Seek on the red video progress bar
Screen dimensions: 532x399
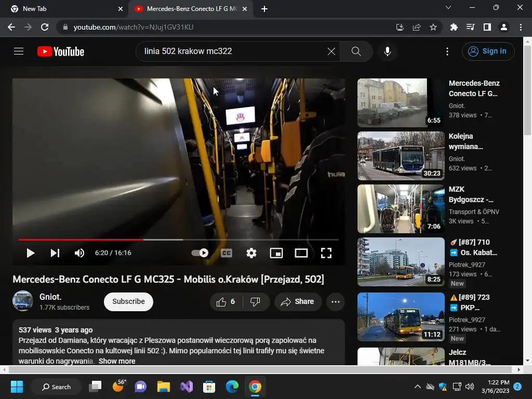(x=179, y=240)
